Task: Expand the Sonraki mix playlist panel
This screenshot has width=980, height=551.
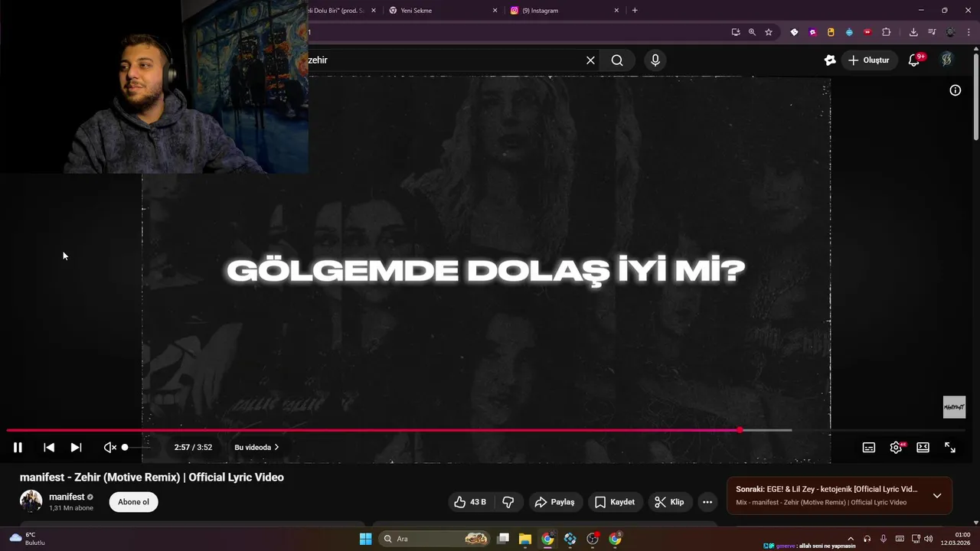Action: click(937, 496)
